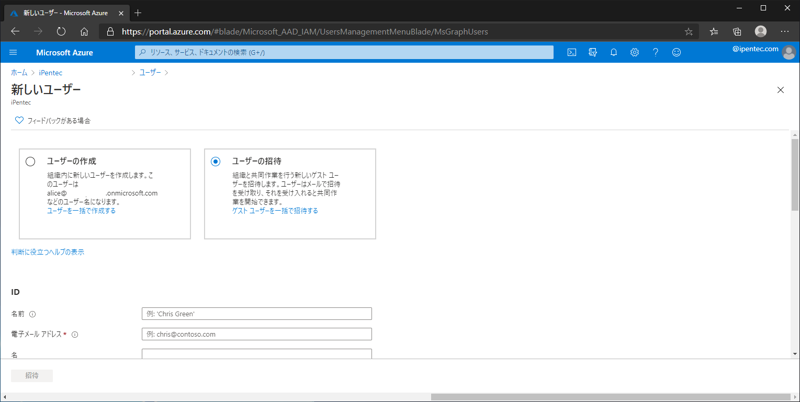Viewport: 800px width, 402px height.
Task: Click the horizontal scrollbar thumb
Action: 610,397
